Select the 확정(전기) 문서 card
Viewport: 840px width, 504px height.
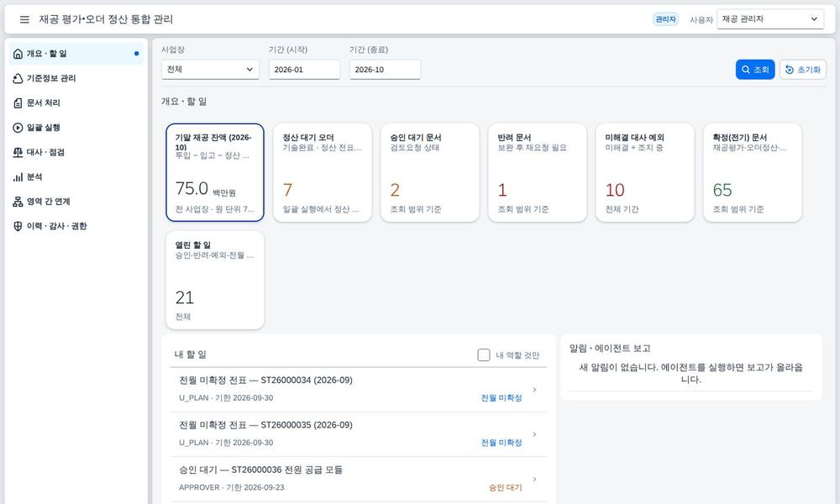[752, 172]
